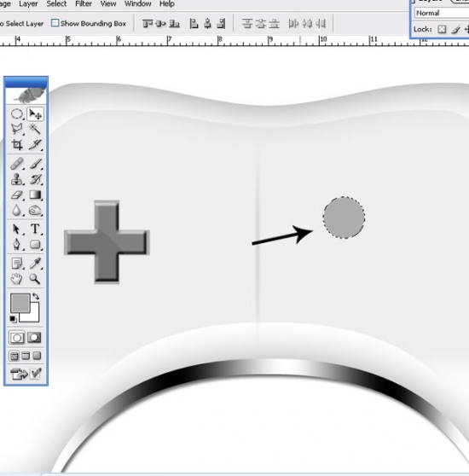Click the feather image atop the toolbox
Viewport: 469px width, 476px height.
tap(31, 96)
